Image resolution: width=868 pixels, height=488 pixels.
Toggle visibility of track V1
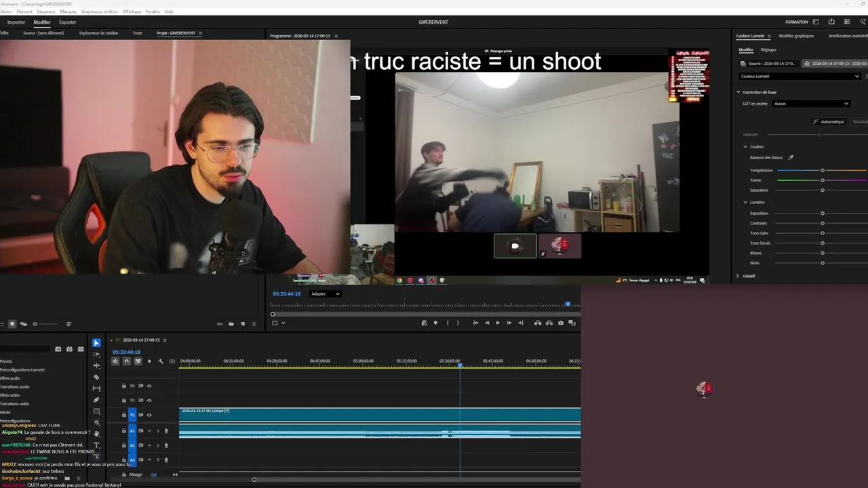click(149, 415)
